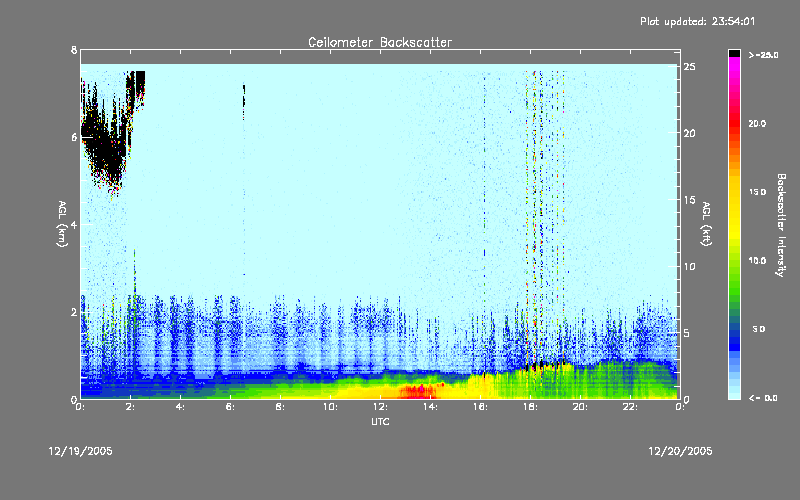Click the short black streak near 6:30 UTC

tap(244, 102)
